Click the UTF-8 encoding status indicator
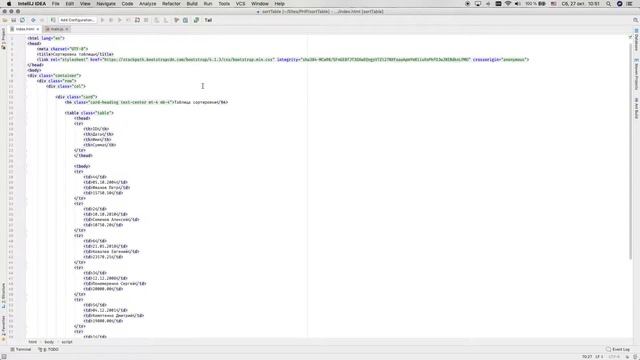640x360 pixels. point(614,357)
